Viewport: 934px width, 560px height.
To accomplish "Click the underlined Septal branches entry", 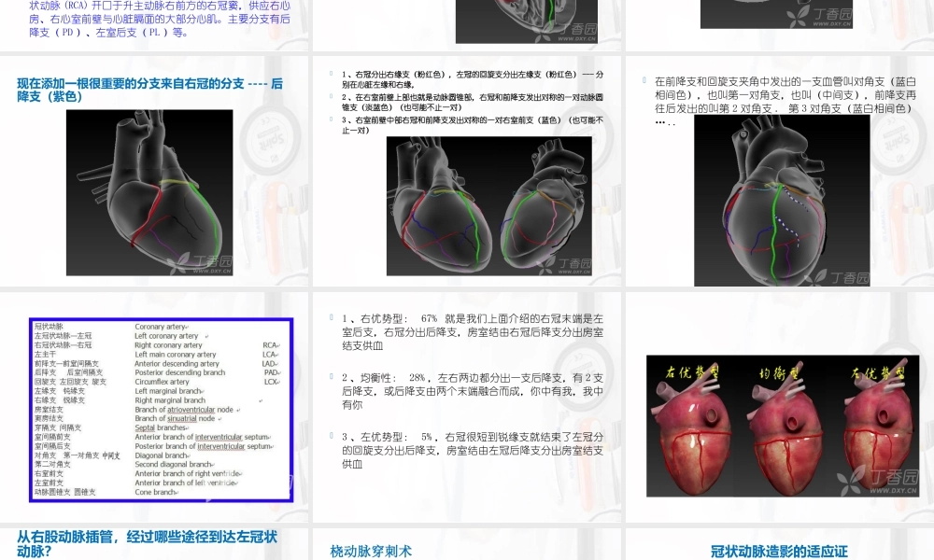I will (145, 427).
